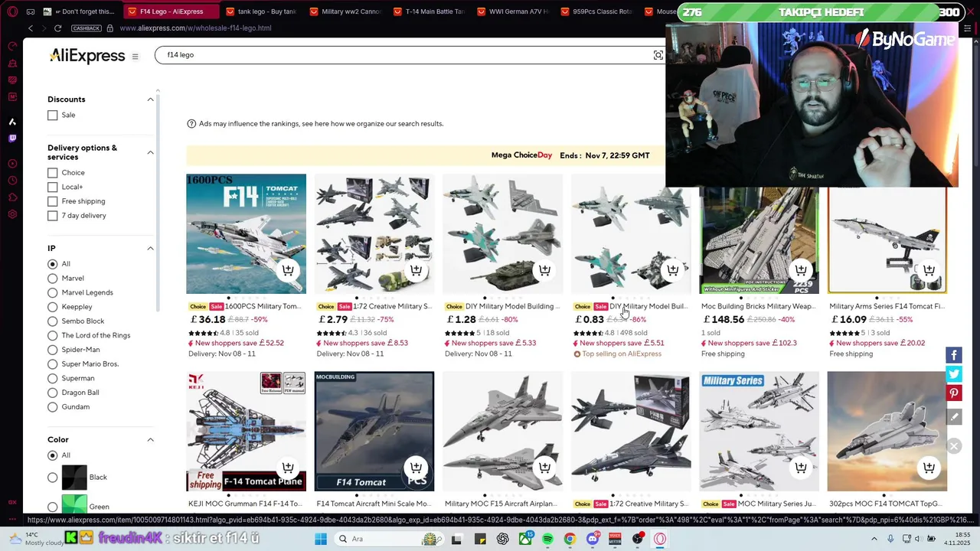
Task: Open the Opera GX menu logo
Action: pos(12,12)
